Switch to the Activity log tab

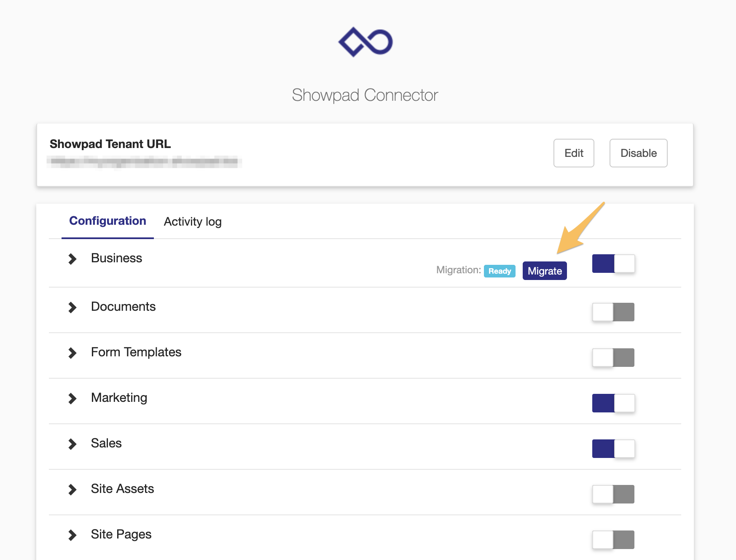(x=193, y=221)
